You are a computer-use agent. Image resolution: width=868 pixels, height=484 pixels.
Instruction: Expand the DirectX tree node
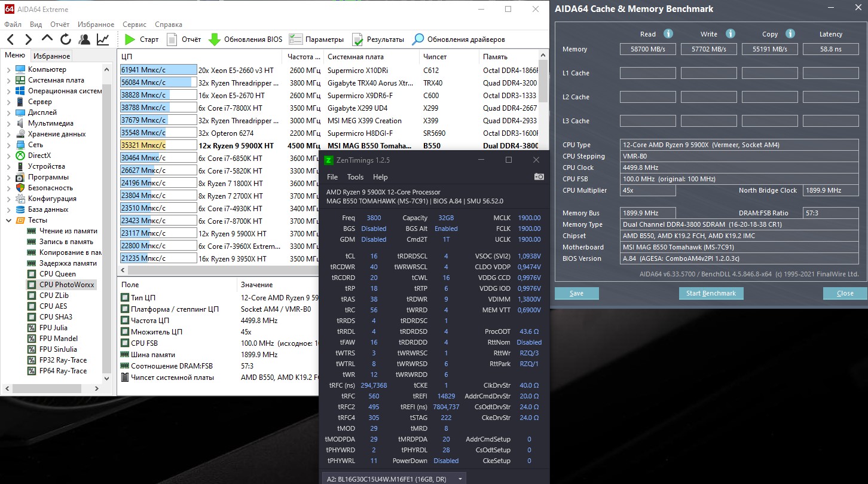[x=9, y=156]
